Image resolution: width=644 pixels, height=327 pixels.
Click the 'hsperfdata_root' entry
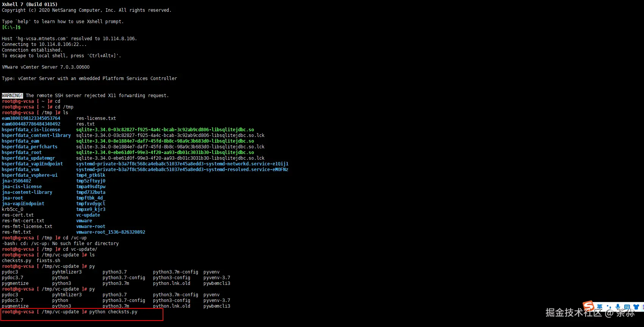pyautogui.click(x=22, y=152)
